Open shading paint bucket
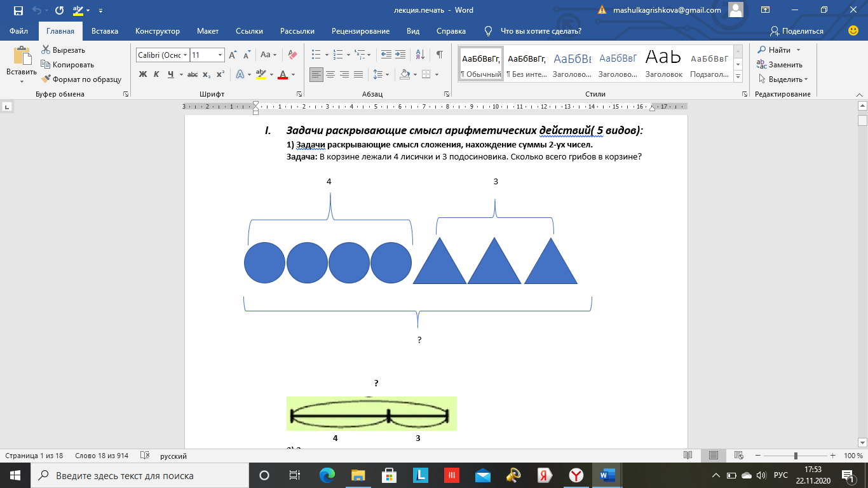The width and height of the screenshot is (868, 488). click(404, 74)
